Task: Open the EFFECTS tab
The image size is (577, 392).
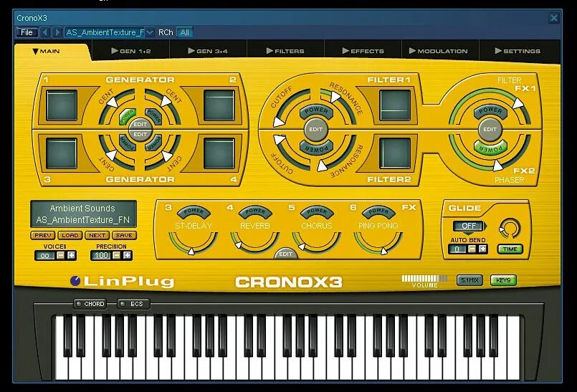Action: click(x=363, y=51)
